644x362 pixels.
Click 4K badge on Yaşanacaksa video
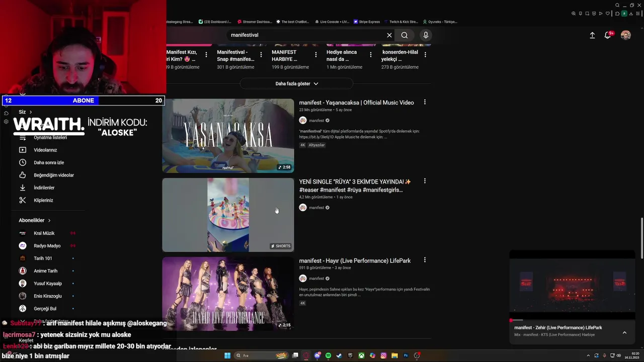coord(303,145)
